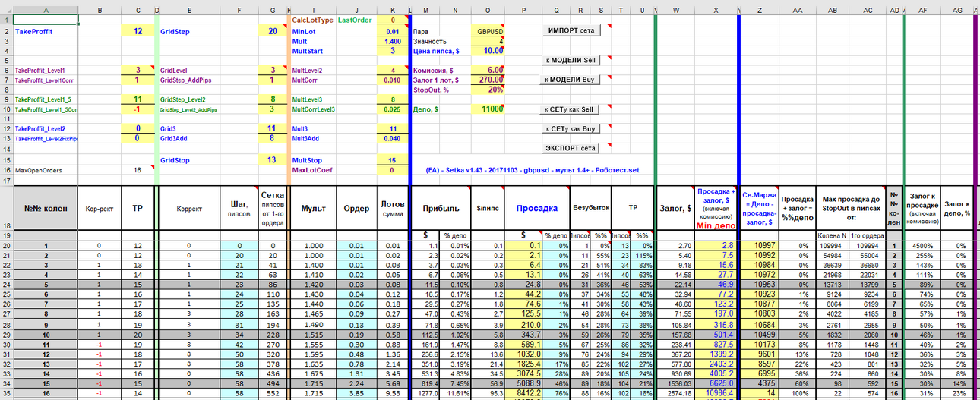Click the Залог, $ header cell

tap(675, 207)
